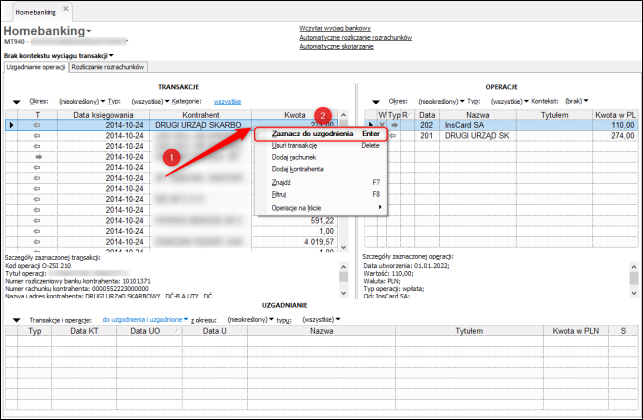
Task: Click 'Wczytaj wyciąg bankowy' link
Action: pyautogui.click(x=335, y=28)
